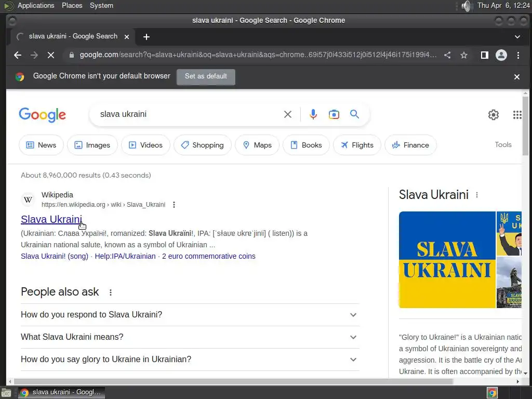Filter results by News
The width and height of the screenshot is (532, 399).
click(x=42, y=145)
